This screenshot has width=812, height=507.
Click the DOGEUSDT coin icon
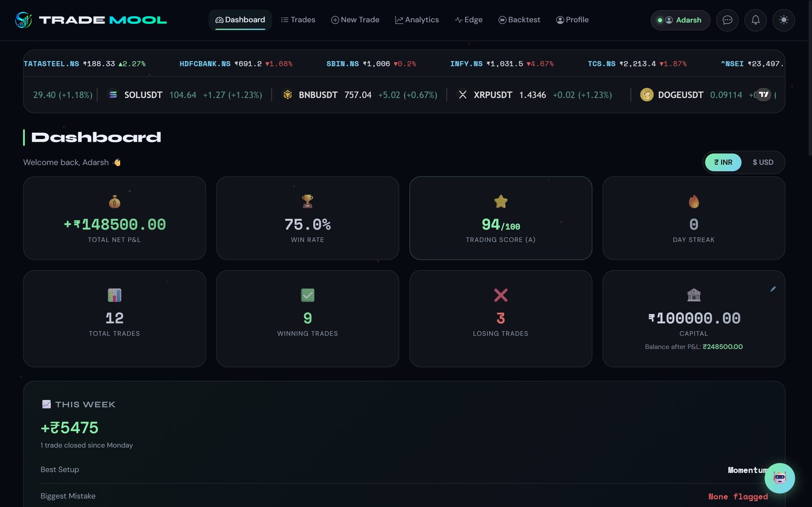tap(647, 95)
